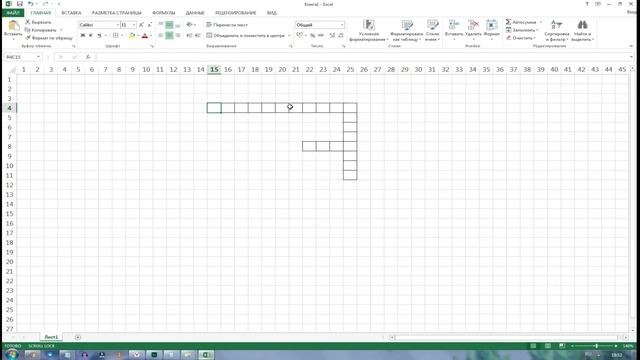Open Sort and Filter (Сортировка и фильтр)
This screenshot has height=360, width=640.
557,31
